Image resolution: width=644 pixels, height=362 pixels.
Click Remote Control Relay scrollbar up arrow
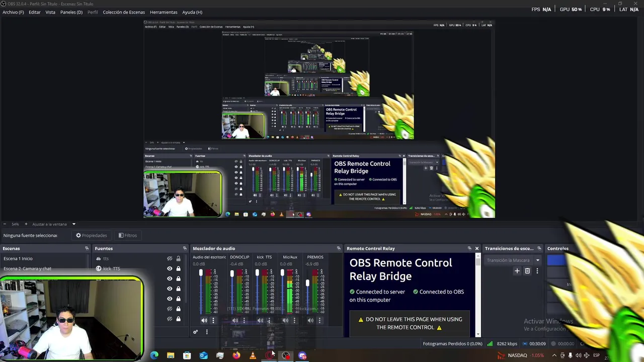coord(478,256)
